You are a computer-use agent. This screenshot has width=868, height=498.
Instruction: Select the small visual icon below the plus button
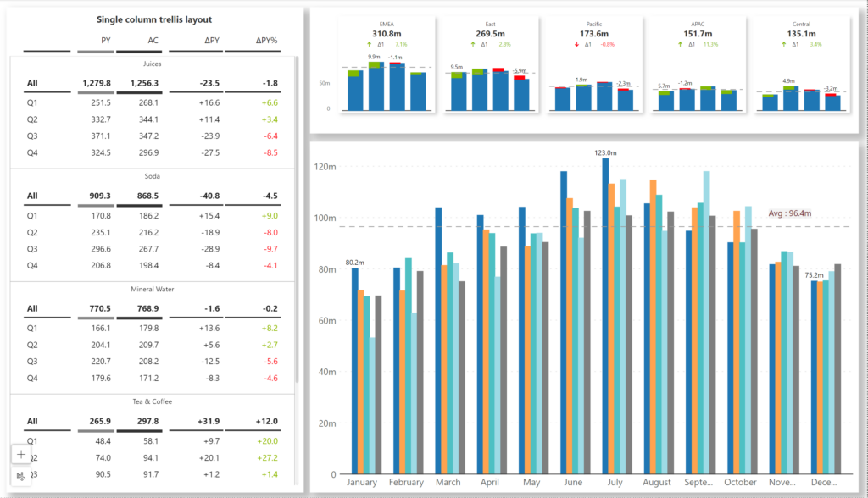[x=21, y=478]
